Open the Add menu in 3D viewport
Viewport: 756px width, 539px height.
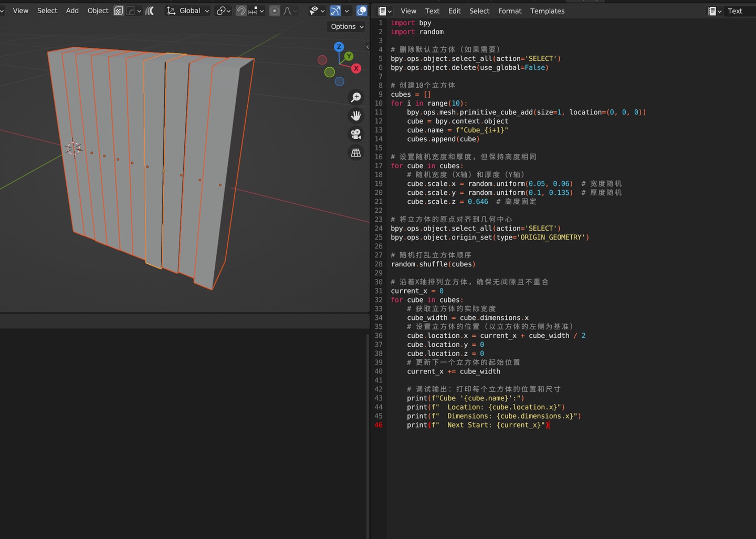click(72, 11)
